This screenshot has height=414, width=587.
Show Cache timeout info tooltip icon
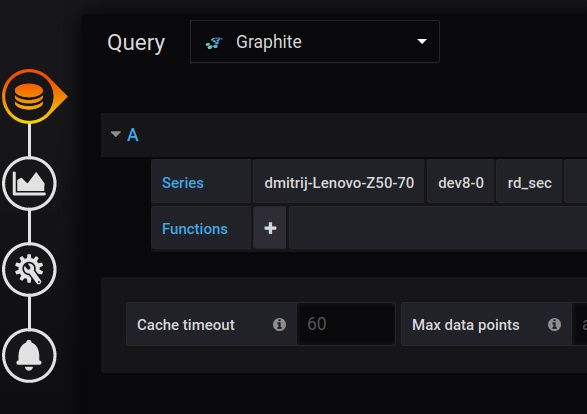[279, 325]
